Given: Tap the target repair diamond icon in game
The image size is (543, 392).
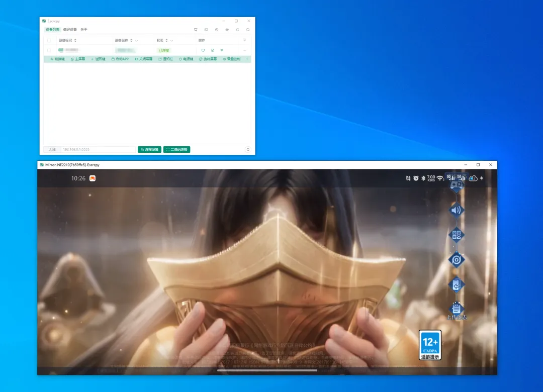Looking at the screenshot, I should coord(457,260).
